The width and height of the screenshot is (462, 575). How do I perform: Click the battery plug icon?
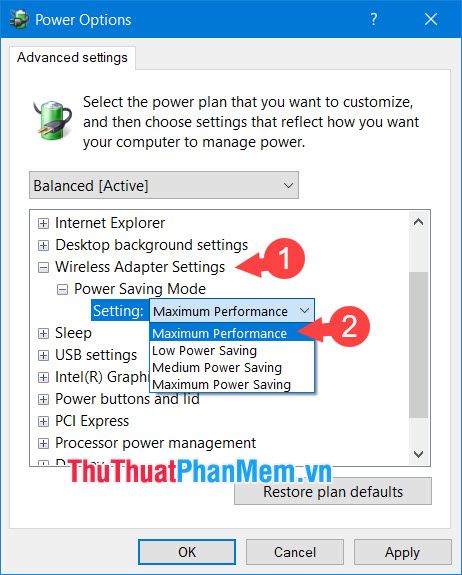52,121
